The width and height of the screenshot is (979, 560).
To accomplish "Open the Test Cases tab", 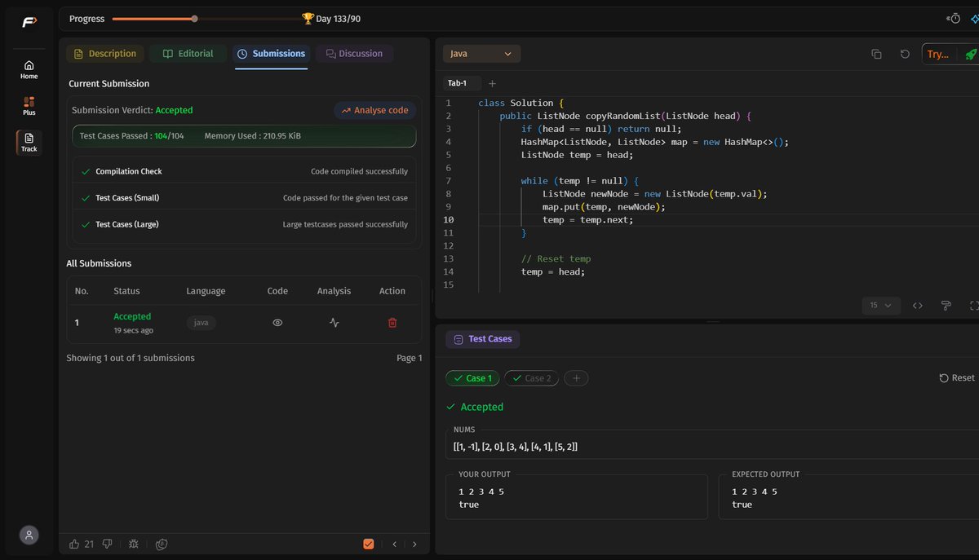I will point(483,339).
